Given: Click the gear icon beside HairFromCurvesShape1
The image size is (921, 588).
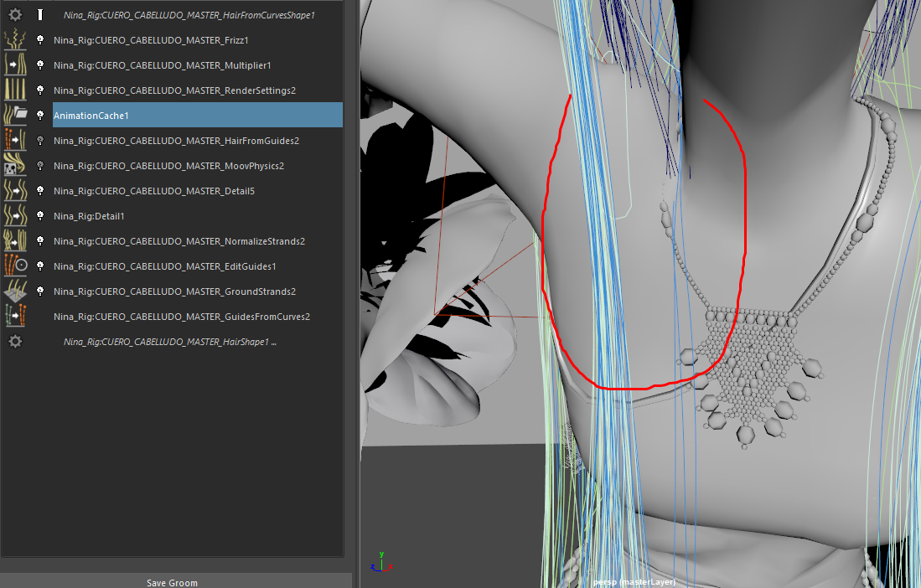Looking at the screenshot, I should 15,14.
